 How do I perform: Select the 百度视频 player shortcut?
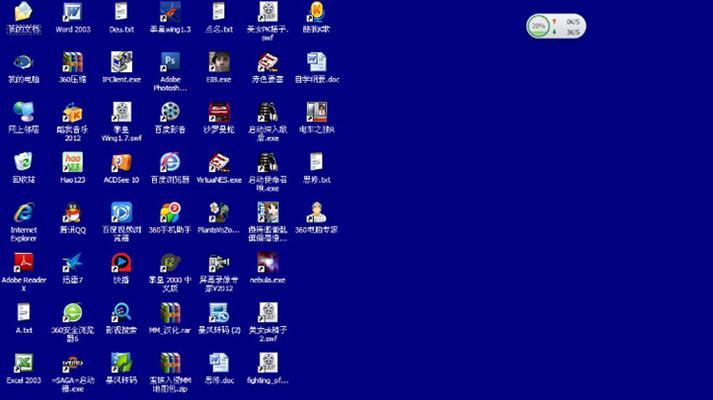click(x=121, y=213)
